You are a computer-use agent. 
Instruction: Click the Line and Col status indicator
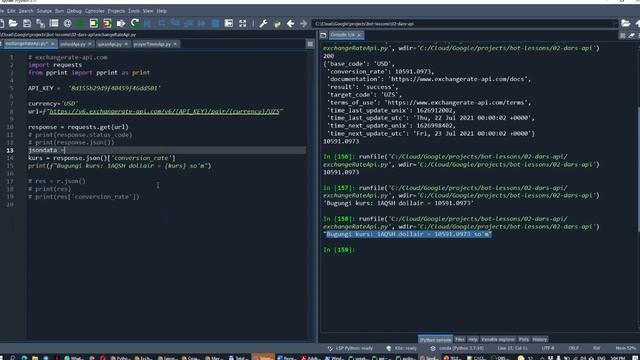(513, 348)
